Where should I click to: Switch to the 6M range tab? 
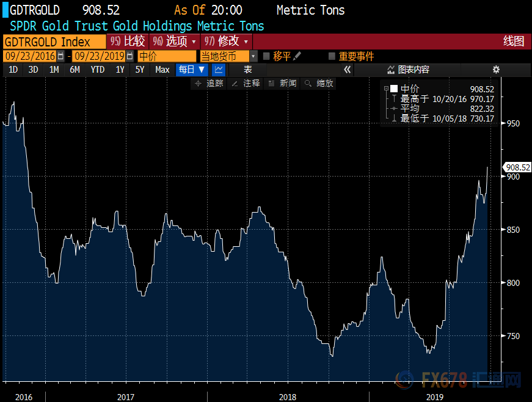tap(75, 70)
